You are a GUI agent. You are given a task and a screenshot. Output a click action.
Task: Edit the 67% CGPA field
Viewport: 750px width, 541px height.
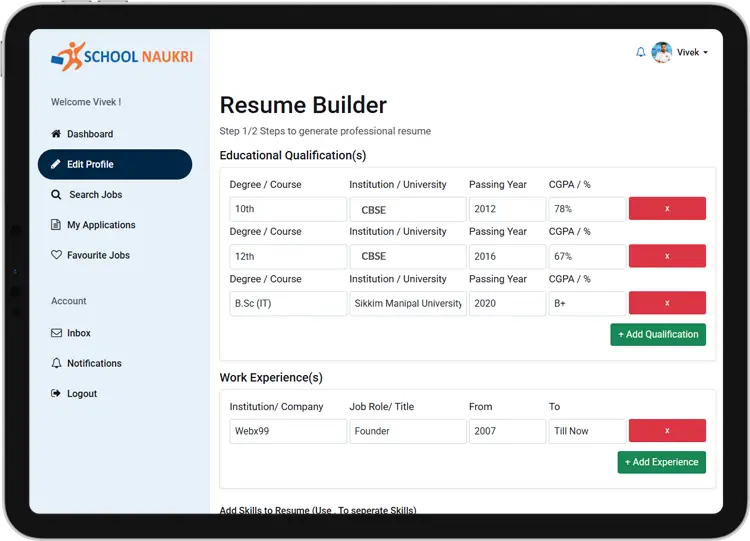coord(587,256)
